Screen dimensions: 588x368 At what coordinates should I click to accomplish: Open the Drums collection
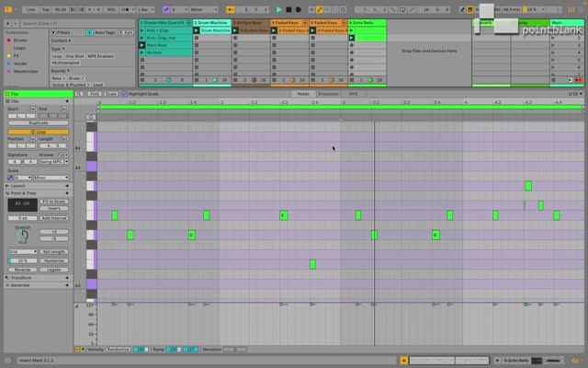(20, 40)
